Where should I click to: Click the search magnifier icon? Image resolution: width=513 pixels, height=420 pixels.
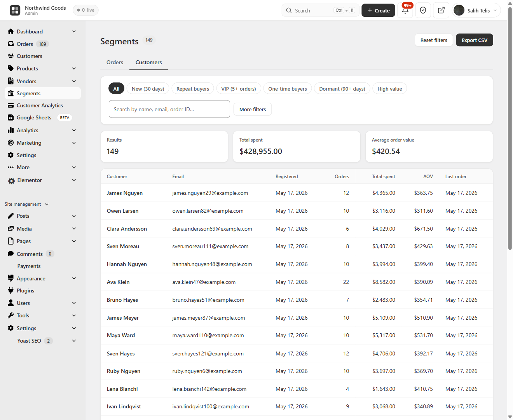(x=289, y=10)
